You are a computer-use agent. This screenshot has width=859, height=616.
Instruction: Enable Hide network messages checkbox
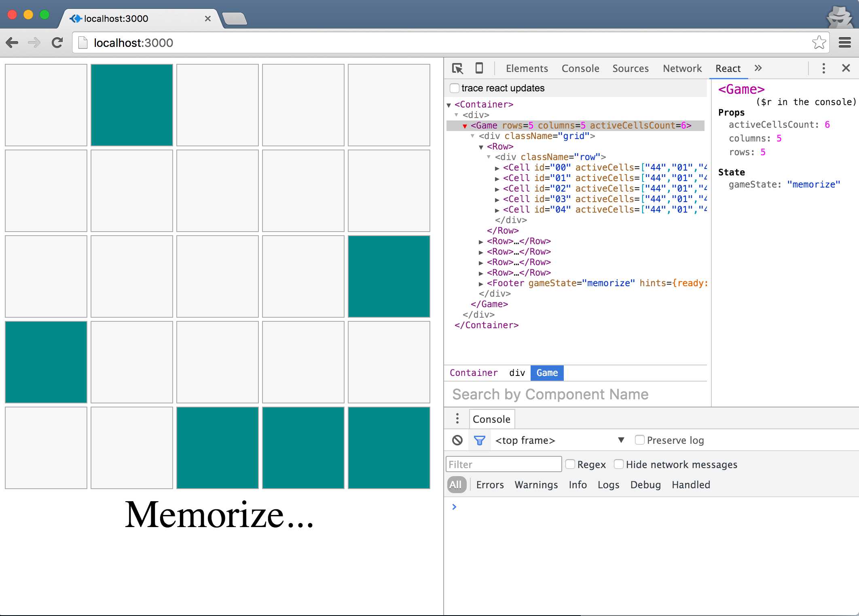[x=618, y=464]
